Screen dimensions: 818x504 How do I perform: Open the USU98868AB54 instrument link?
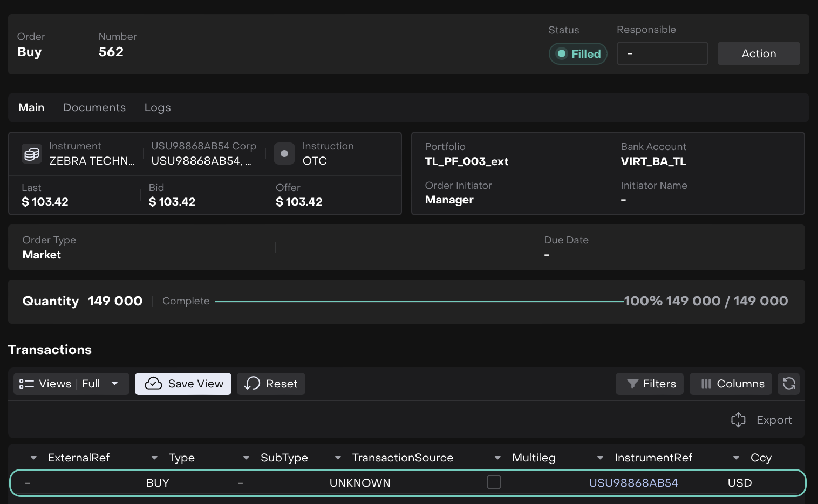(x=633, y=483)
